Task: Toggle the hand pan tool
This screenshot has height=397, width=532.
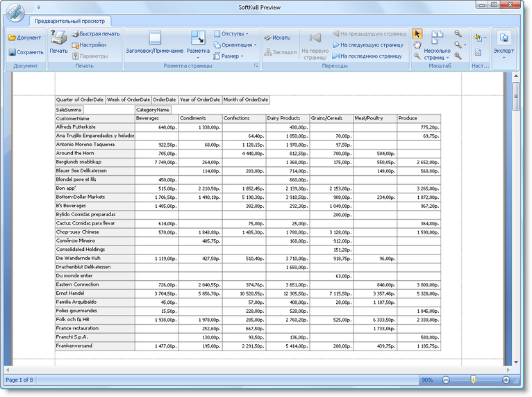Action: 417,45
